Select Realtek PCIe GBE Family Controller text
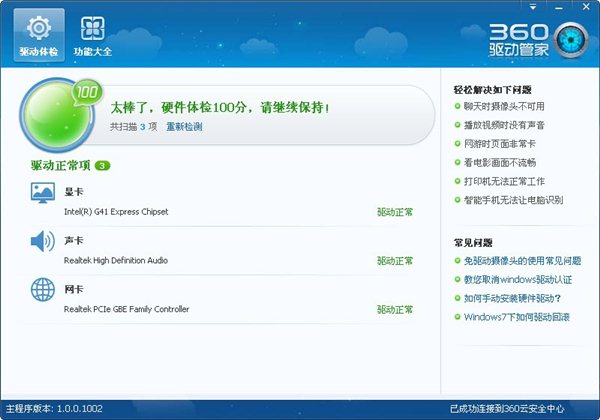This screenshot has height=420, width=600. tap(126, 309)
